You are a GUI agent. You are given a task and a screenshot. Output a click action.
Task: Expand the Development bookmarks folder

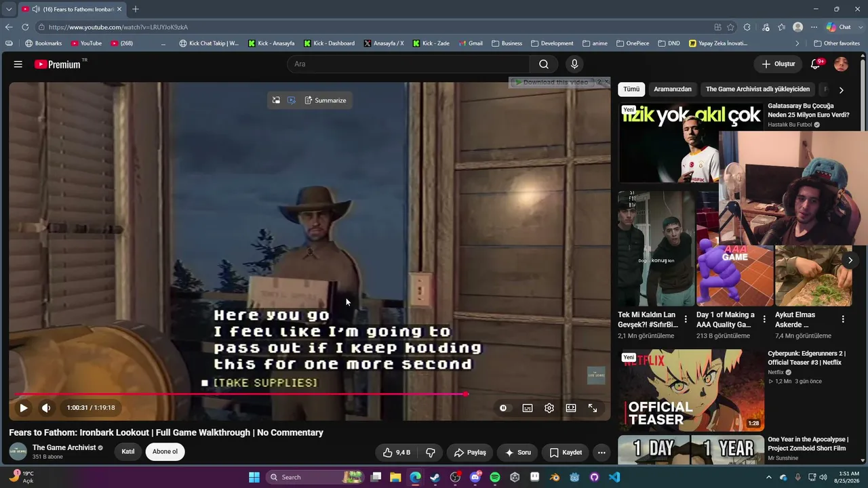(552, 43)
